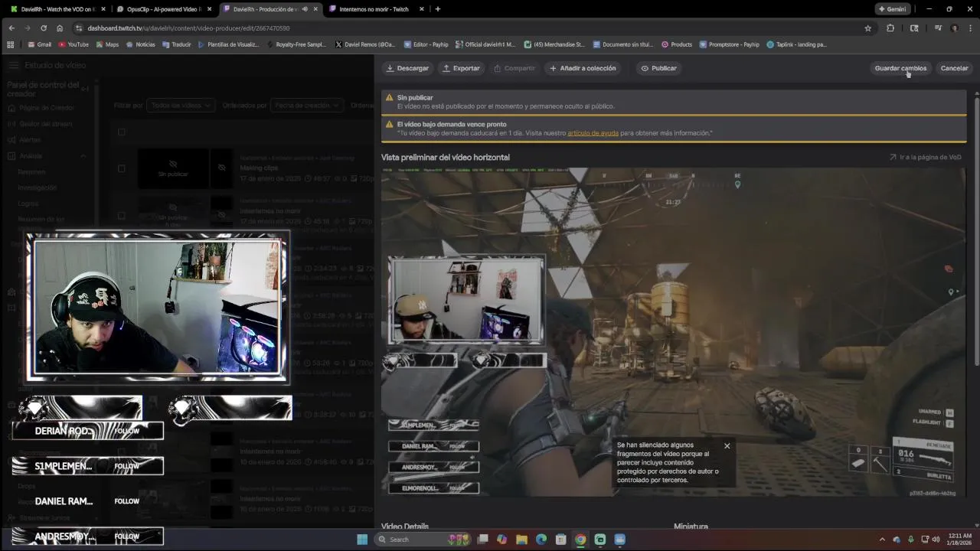Open Página de Creador in the sidebar
This screenshot has height=551, width=980.
[x=46, y=108]
